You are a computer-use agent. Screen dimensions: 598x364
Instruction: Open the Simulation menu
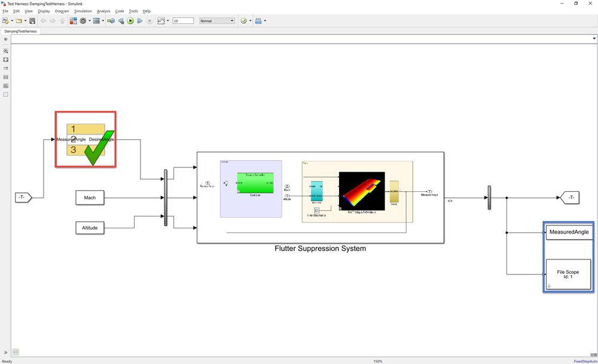pos(84,11)
